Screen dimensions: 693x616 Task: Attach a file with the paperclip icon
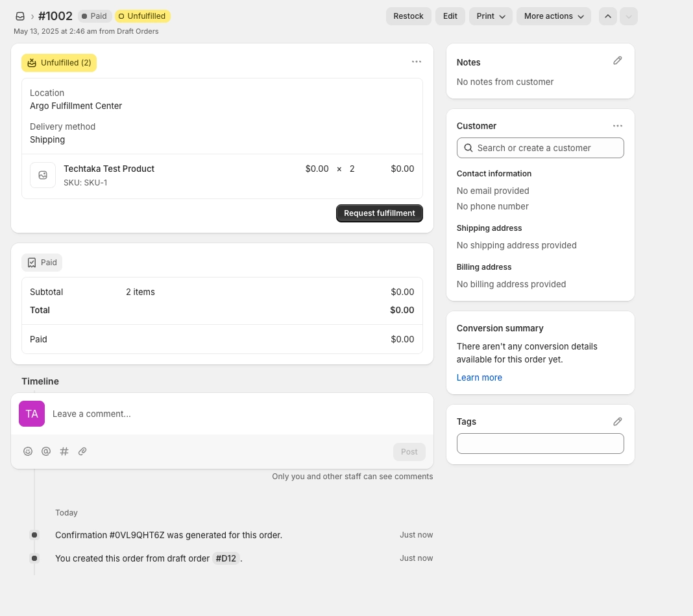82,451
